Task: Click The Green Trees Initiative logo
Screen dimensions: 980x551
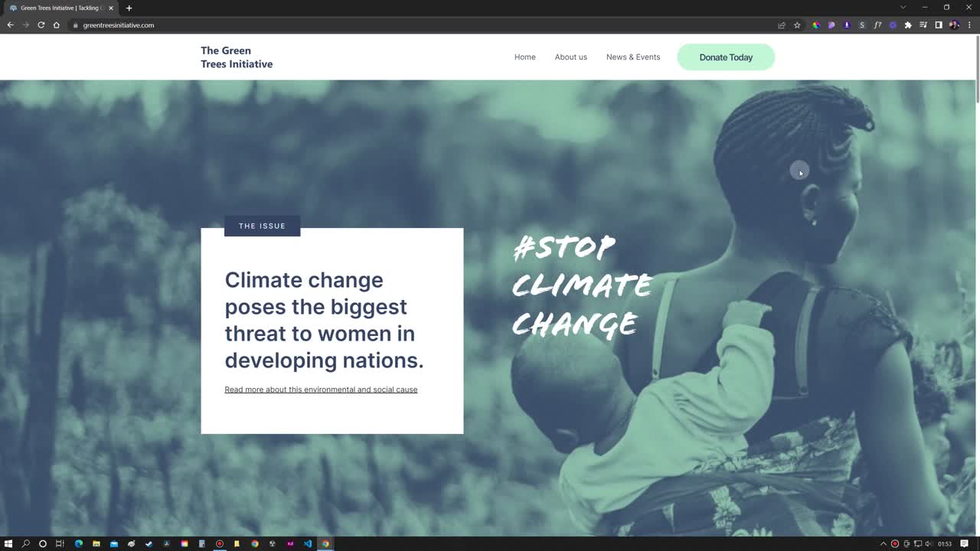Action: [x=237, y=57]
